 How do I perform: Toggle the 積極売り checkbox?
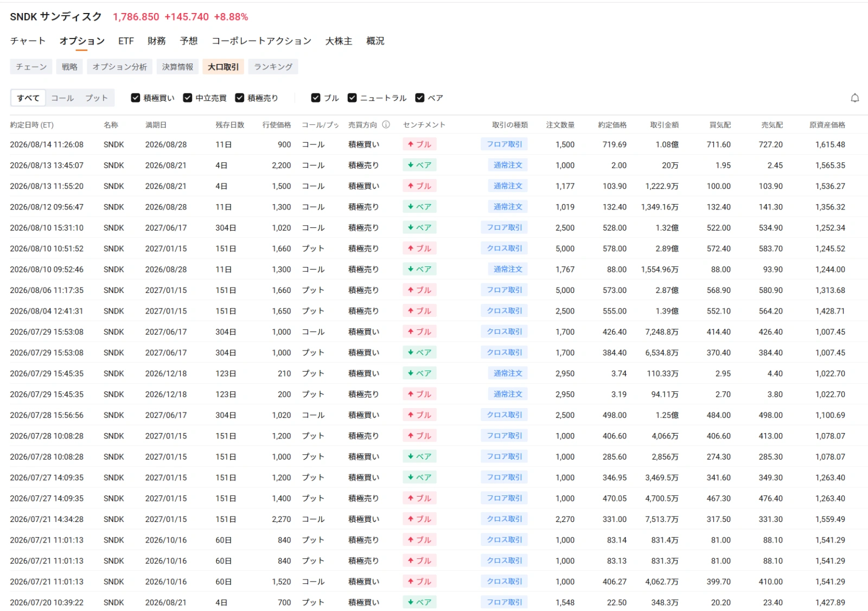(240, 98)
